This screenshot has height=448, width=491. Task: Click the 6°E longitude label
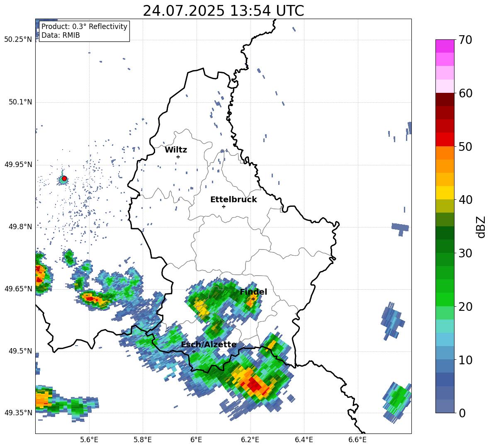[x=196, y=440]
